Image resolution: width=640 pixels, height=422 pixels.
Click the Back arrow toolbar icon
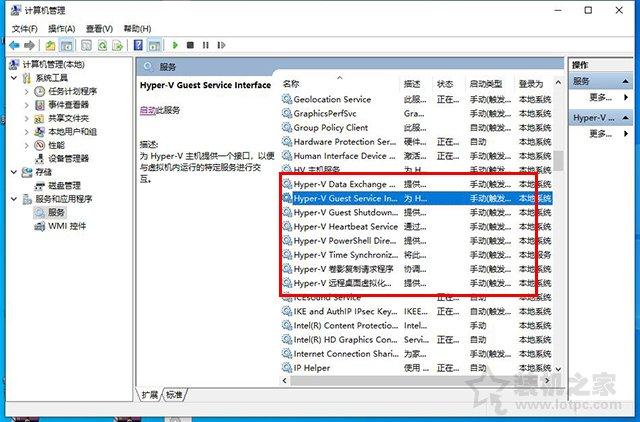(x=13, y=46)
